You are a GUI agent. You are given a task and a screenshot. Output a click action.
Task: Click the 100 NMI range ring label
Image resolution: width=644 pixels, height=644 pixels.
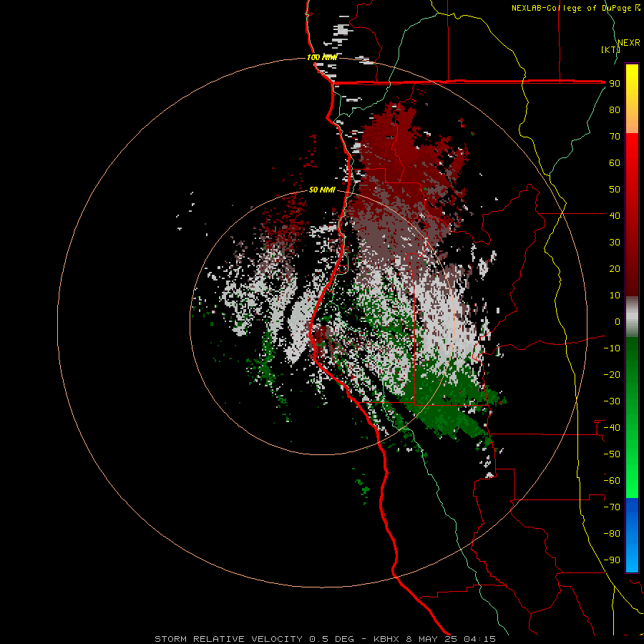point(322,57)
